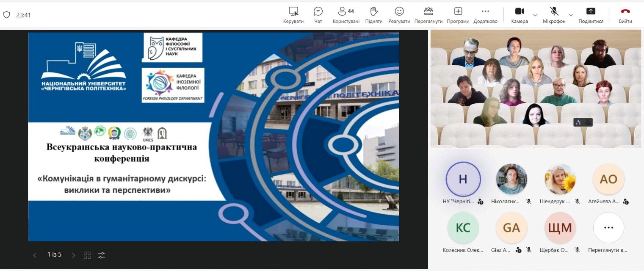Screen dimensions: 644x271
Task: Toggle the Мікрофон mute
Action: point(554,15)
